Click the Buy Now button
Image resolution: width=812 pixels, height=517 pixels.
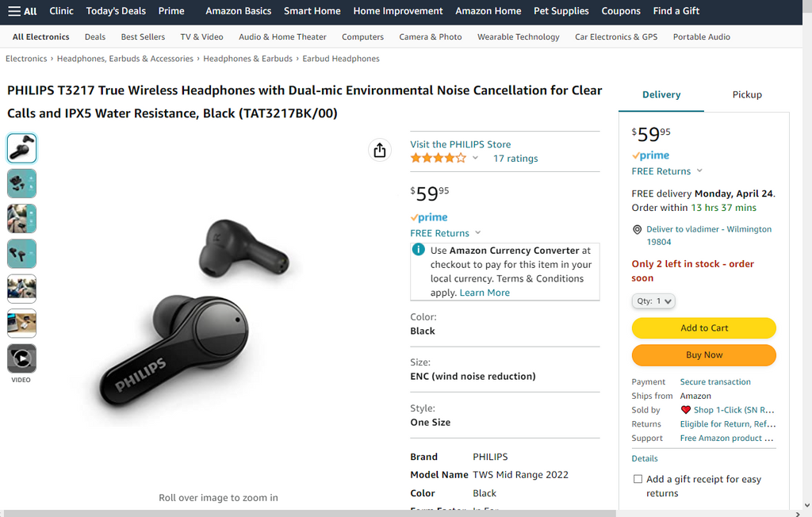[703, 355]
